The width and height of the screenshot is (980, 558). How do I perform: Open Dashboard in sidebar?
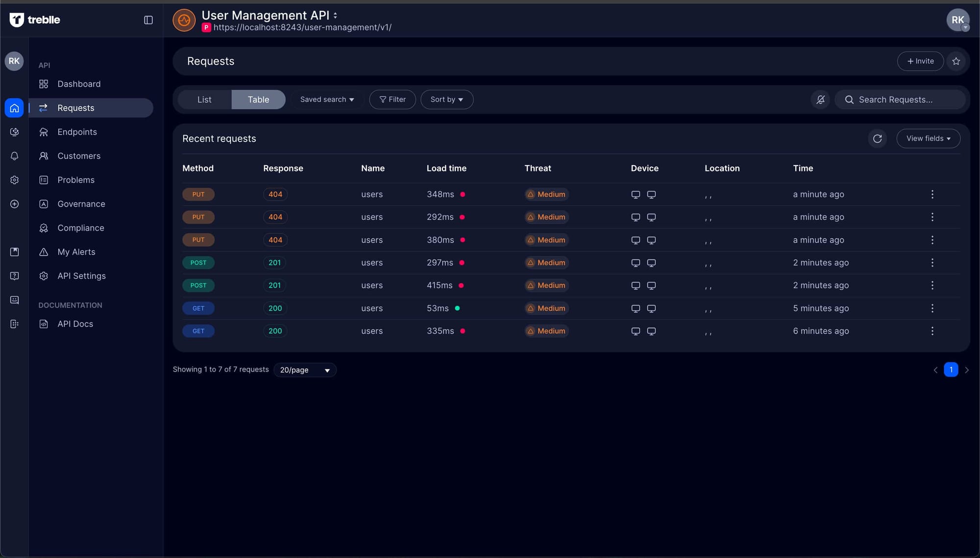pyautogui.click(x=91, y=84)
